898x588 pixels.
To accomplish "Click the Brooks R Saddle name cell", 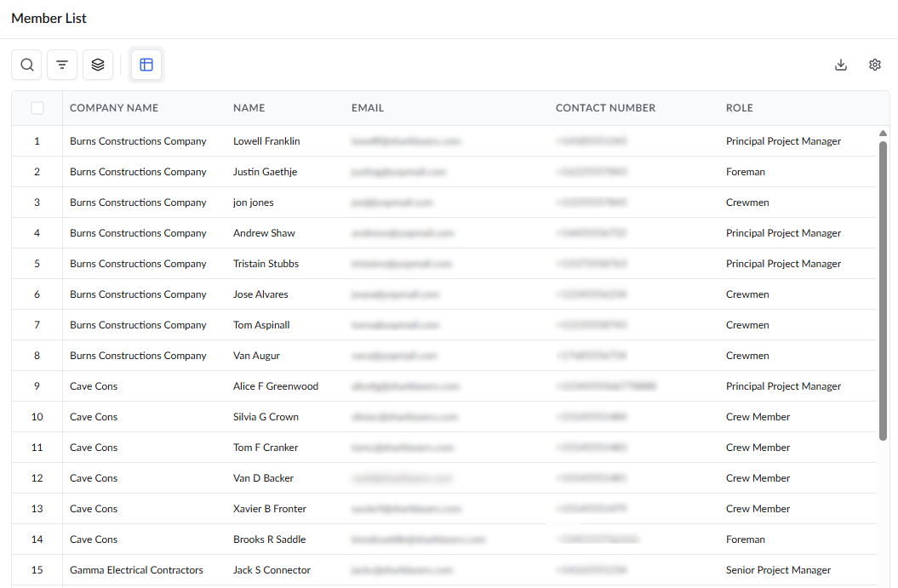I will (x=269, y=539).
